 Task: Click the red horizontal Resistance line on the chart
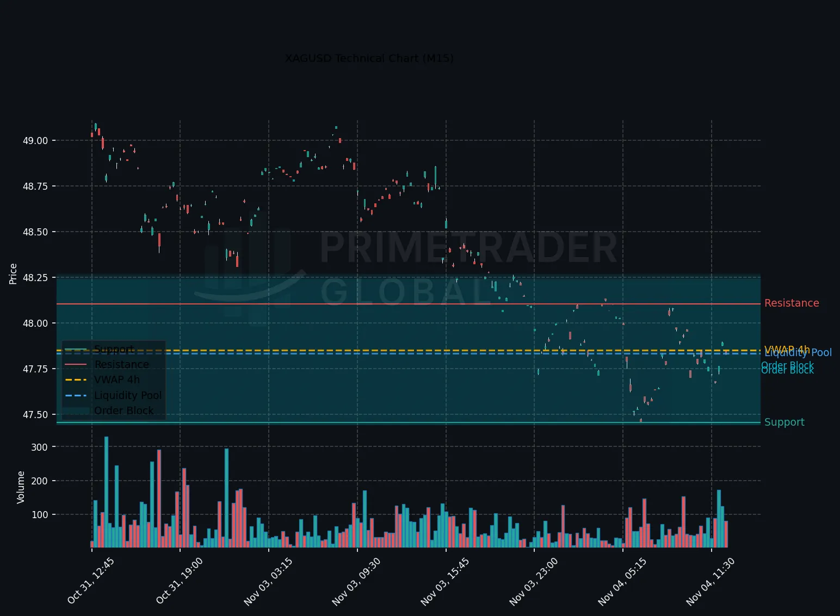(x=409, y=304)
